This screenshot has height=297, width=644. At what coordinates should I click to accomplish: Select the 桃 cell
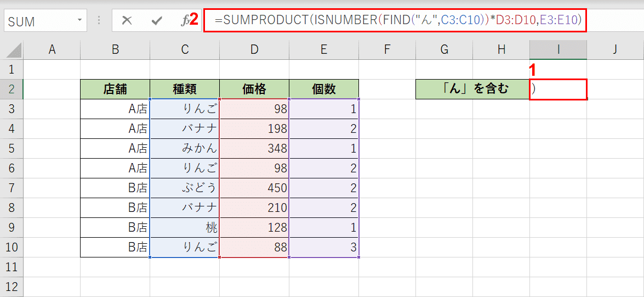coord(185,227)
